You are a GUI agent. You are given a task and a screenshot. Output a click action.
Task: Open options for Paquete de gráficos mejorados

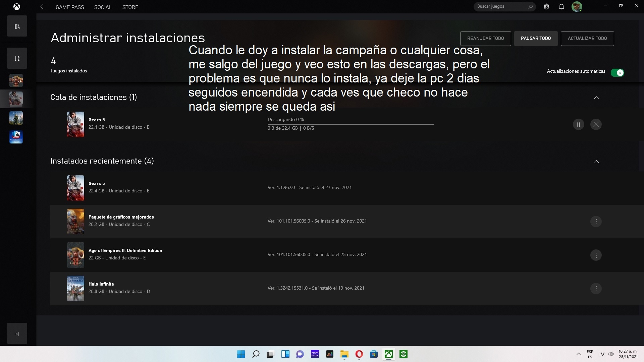pos(596,222)
